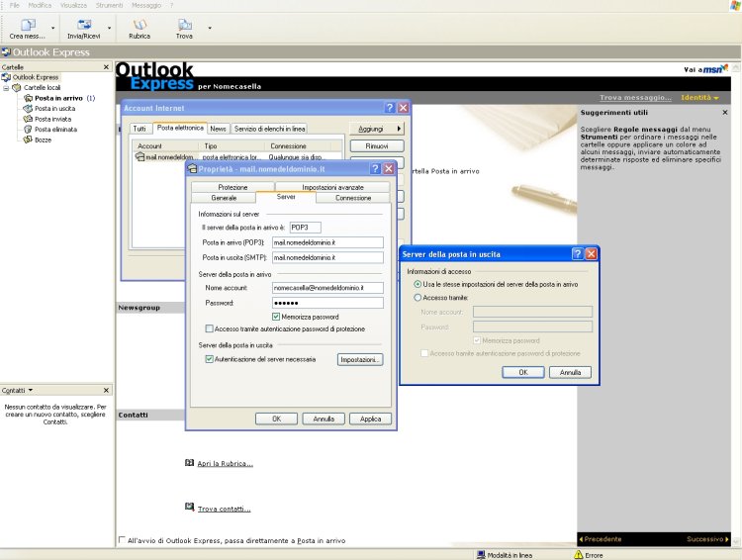The image size is (742, 560).
Task: Click Aggiungi button in Account Internet
Action: point(377,129)
